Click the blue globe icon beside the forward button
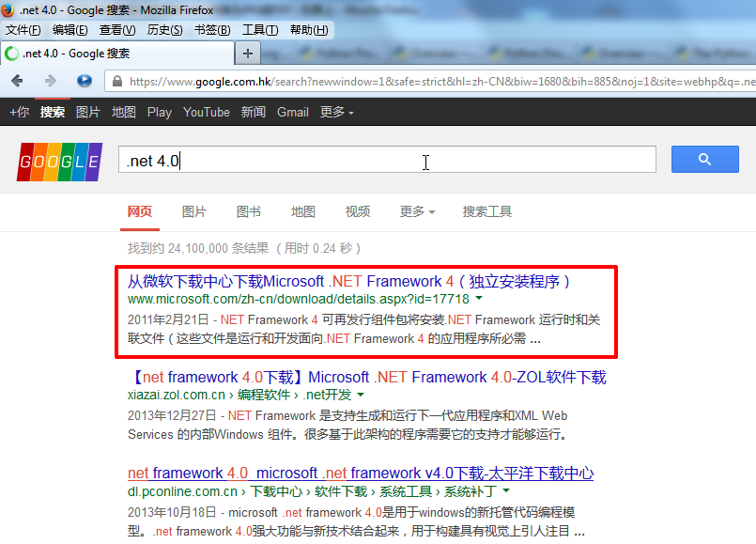Viewport: 756px width, 544px height. click(x=85, y=81)
